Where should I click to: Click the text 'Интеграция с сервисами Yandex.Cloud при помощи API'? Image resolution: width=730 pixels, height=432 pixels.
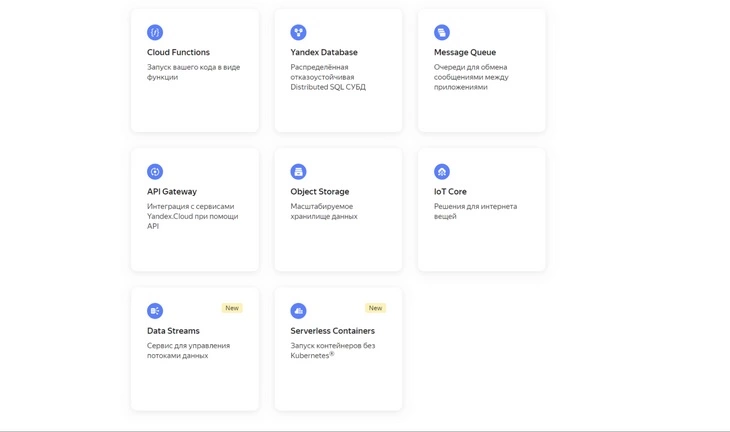coord(192,216)
